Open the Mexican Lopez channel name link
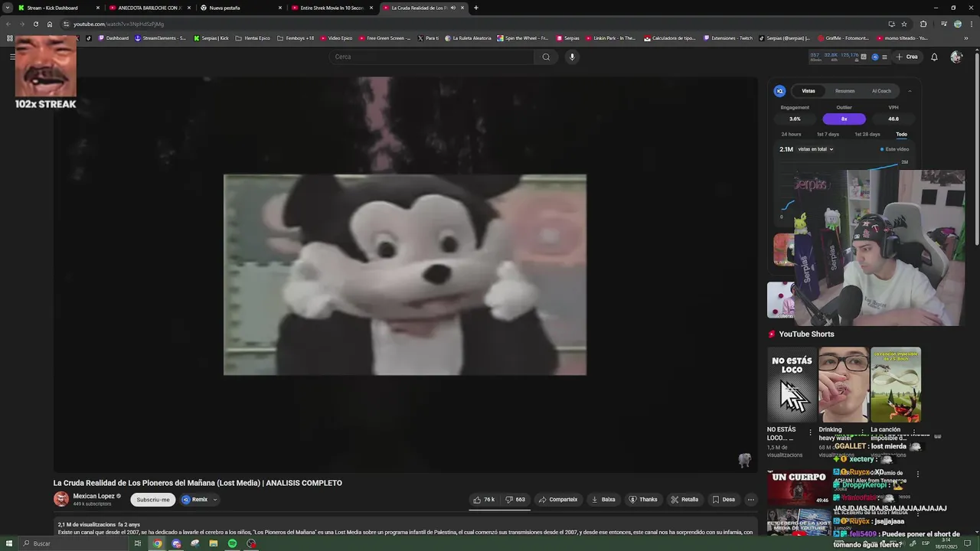Viewport: 980px width, 551px height. point(93,496)
